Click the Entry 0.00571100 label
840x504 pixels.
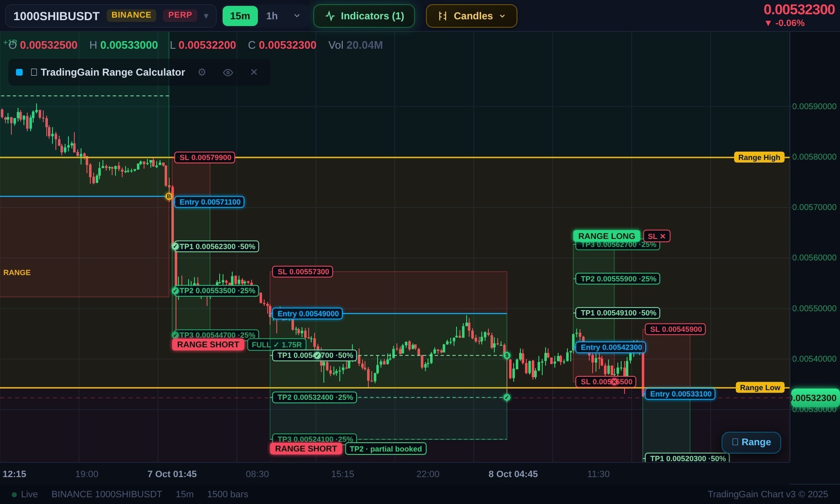pyautogui.click(x=210, y=202)
